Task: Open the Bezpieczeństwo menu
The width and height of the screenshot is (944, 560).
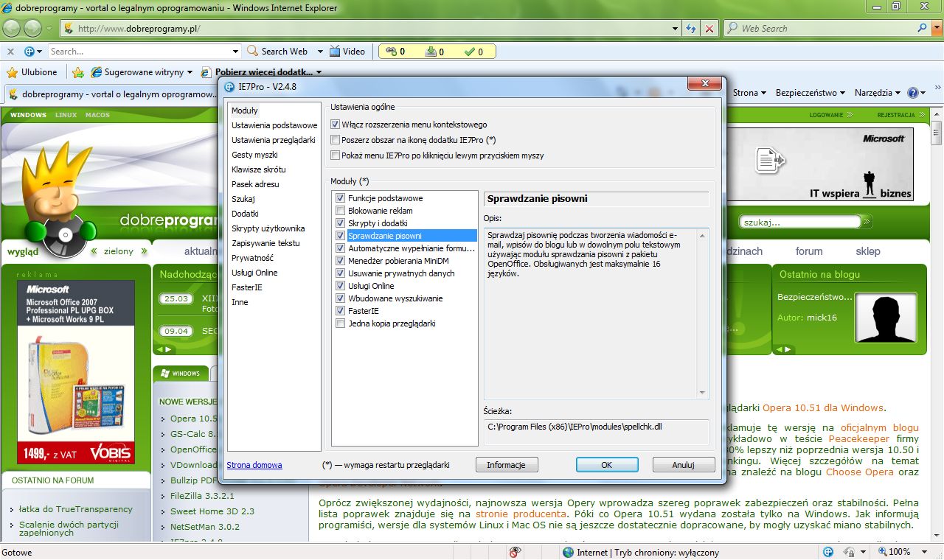Action: [811, 93]
